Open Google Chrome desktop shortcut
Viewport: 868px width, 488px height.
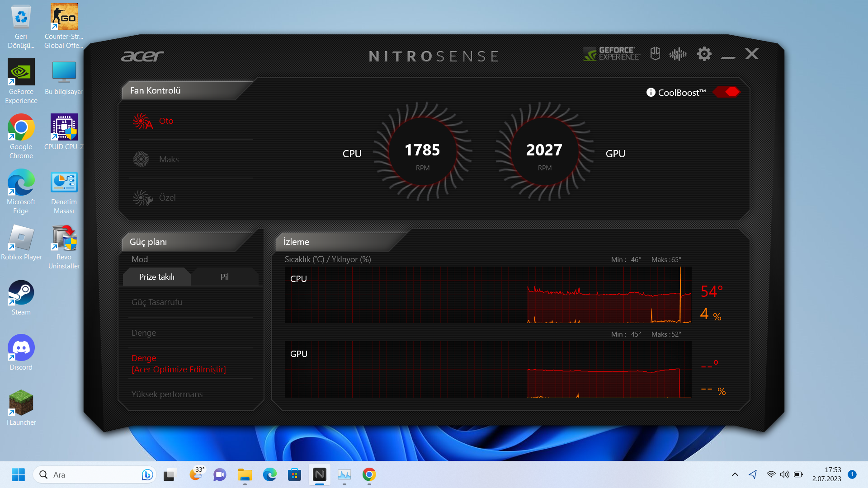21,136
